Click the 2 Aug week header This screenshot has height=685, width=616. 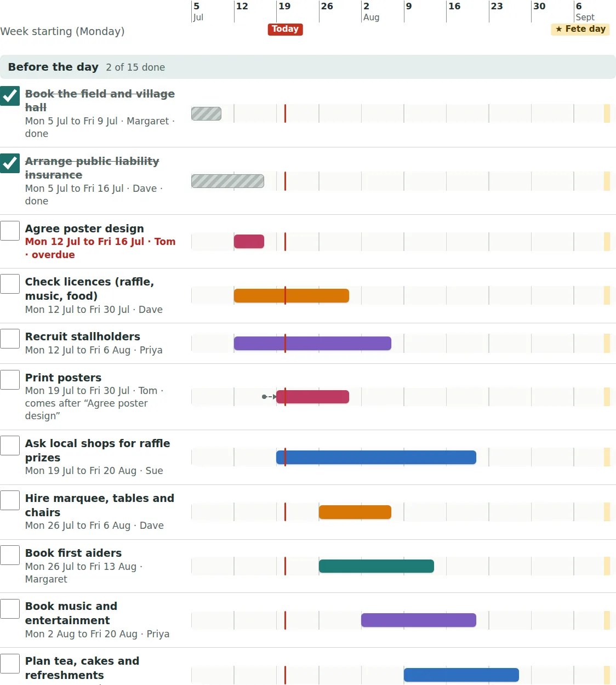pos(371,12)
